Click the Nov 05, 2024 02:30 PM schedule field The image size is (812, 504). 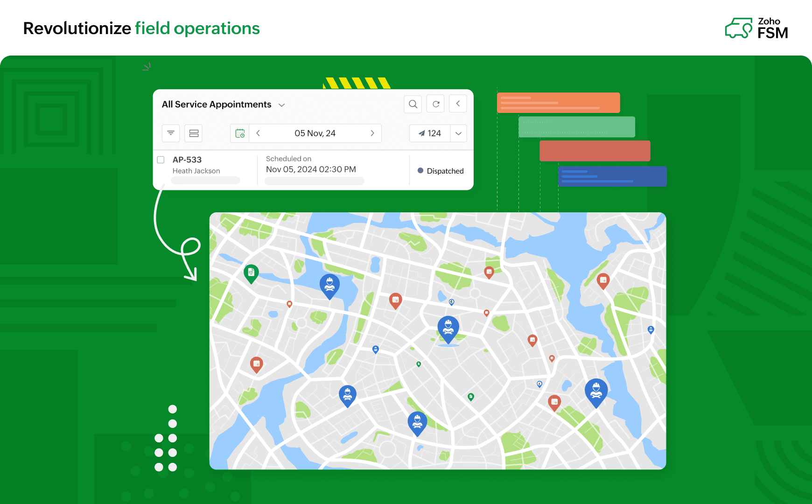pos(311,169)
